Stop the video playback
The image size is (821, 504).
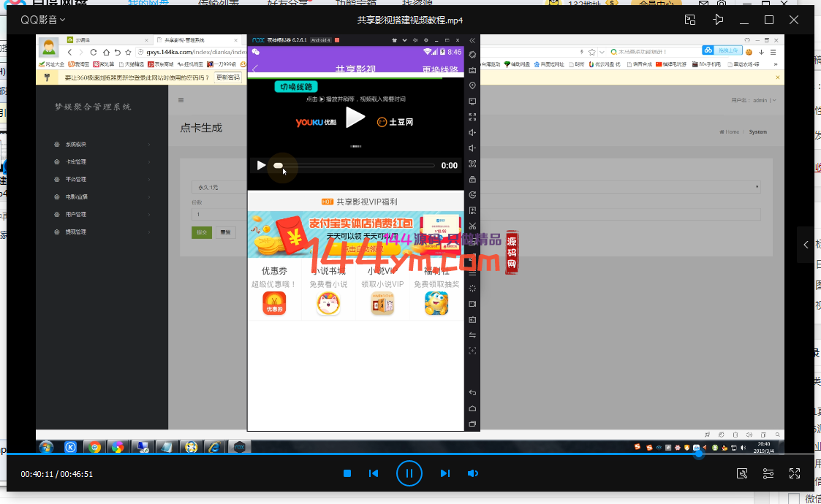(x=347, y=474)
